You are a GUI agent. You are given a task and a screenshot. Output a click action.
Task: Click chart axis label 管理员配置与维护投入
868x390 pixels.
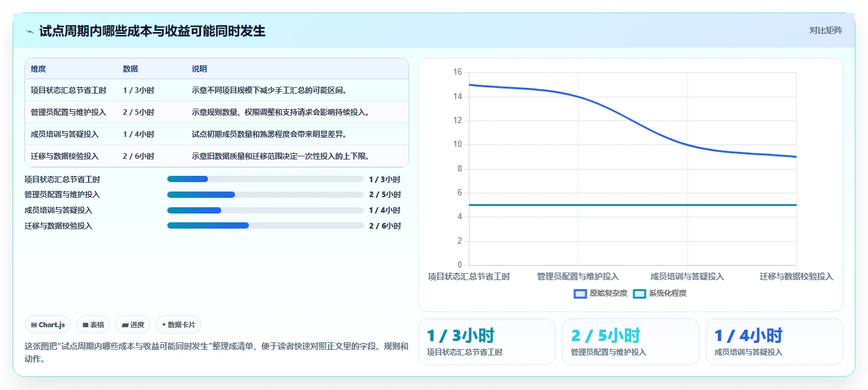point(578,276)
